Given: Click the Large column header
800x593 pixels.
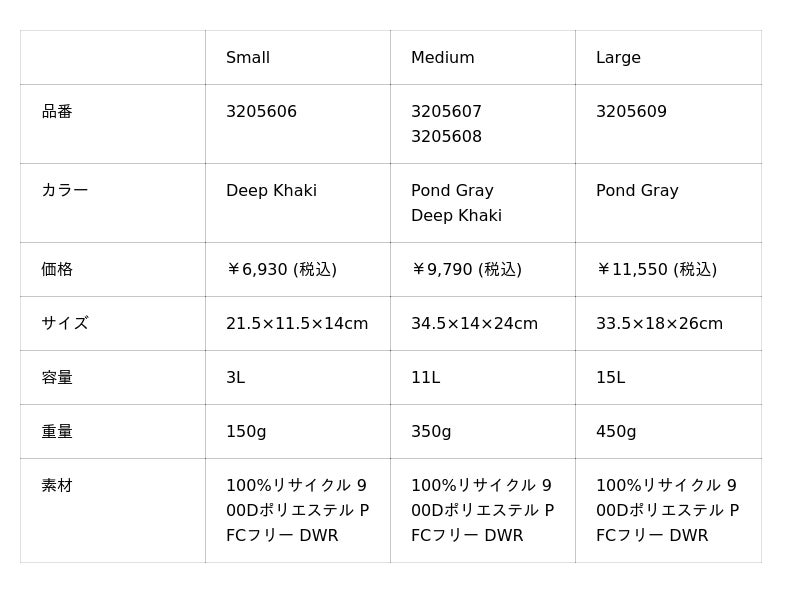Looking at the screenshot, I should (618, 58).
